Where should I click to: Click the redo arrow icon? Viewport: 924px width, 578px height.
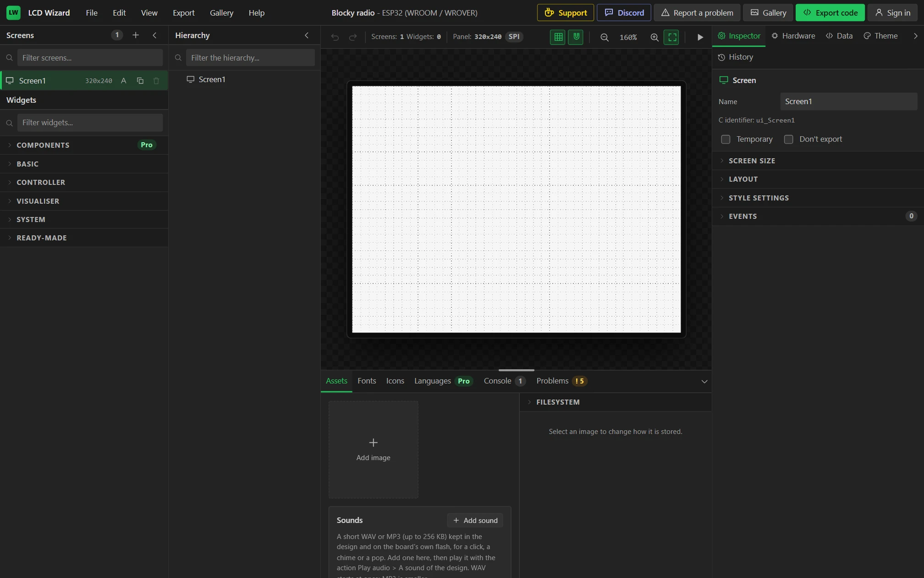(x=353, y=37)
